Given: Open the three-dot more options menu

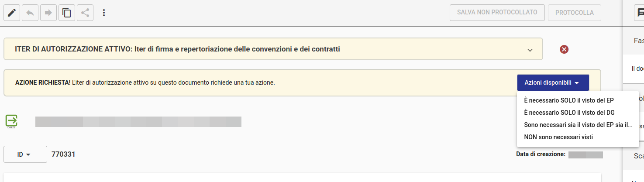Looking at the screenshot, I should coord(104,13).
